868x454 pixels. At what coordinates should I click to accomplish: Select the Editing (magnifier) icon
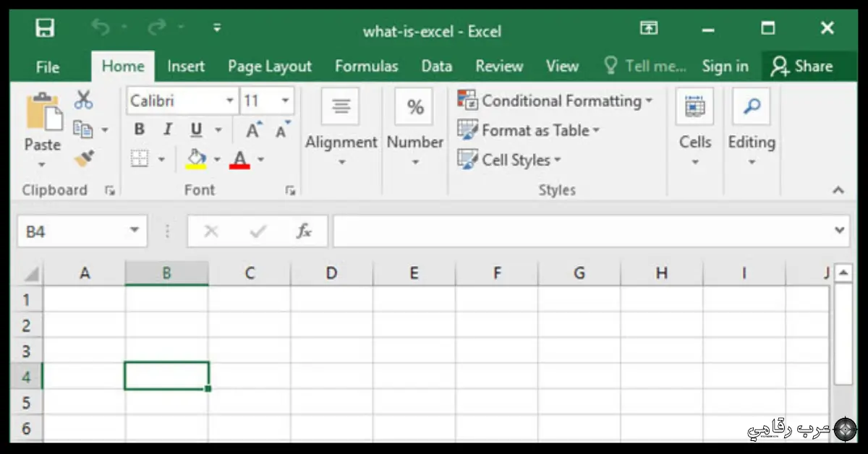coord(751,106)
